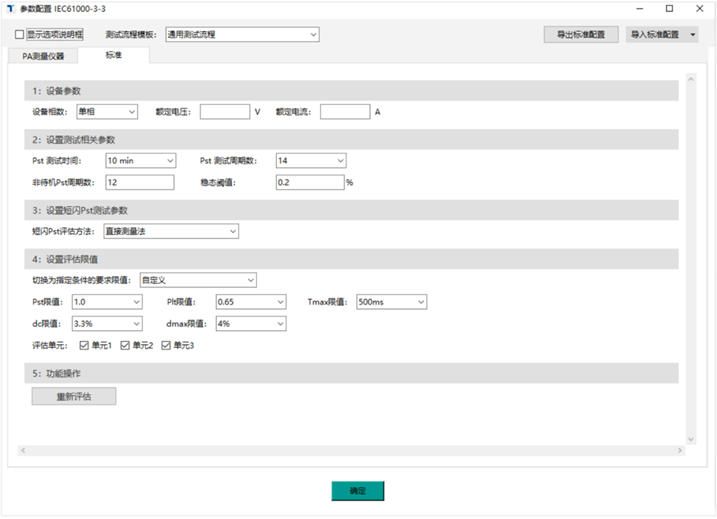Click the 稳态阈值 input field
The width and height of the screenshot is (717, 519).
pyautogui.click(x=310, y=182)
